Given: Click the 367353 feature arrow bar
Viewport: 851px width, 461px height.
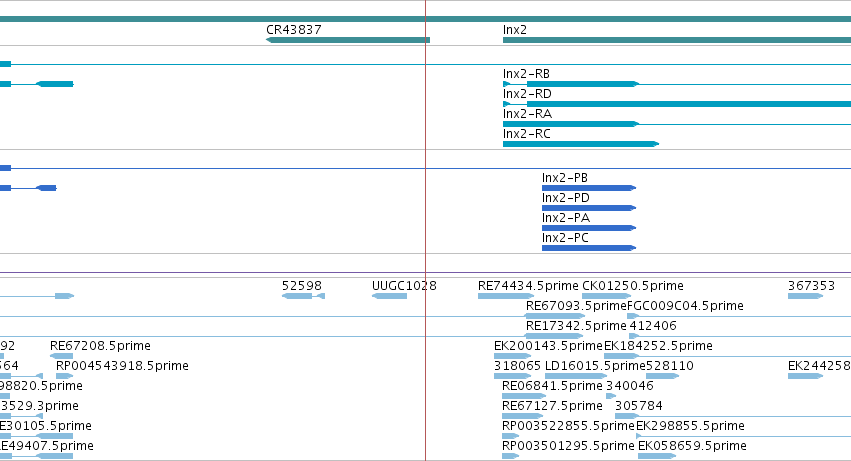Looking at the screenshot, I should tap(805, 296).
